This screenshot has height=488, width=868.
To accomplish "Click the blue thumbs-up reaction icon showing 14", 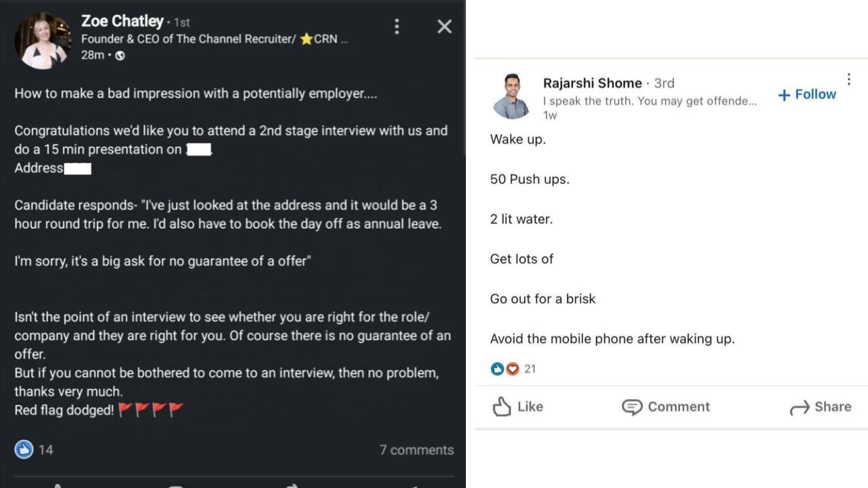I will coord(22,449).
